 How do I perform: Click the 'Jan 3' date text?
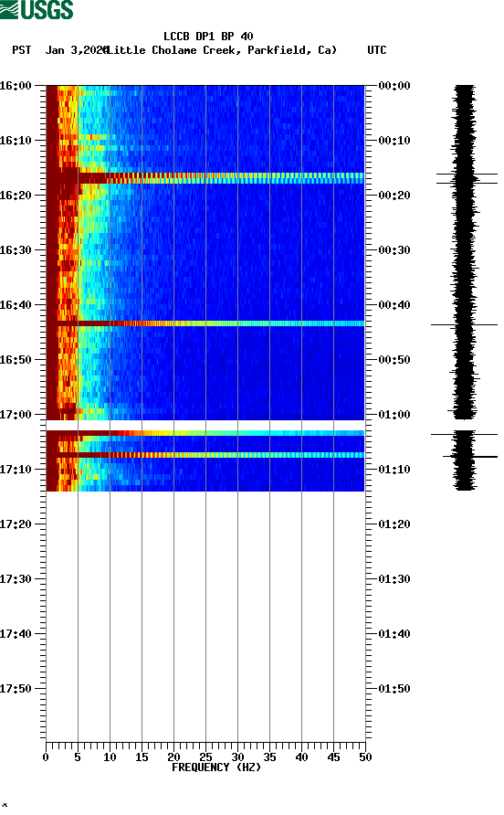(x=61, y=50)
